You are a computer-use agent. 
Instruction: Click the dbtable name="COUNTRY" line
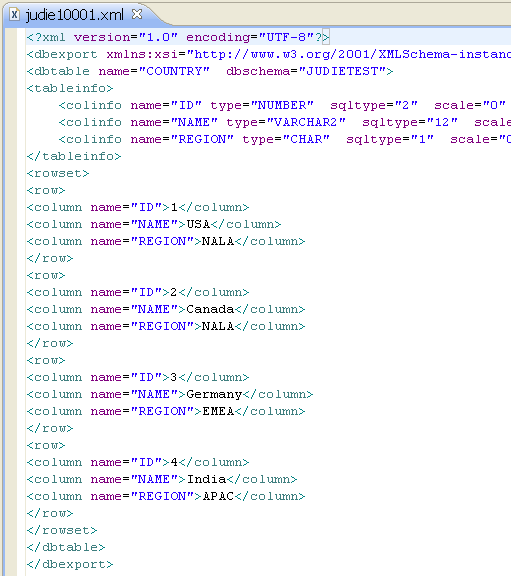tap(210, 71)
